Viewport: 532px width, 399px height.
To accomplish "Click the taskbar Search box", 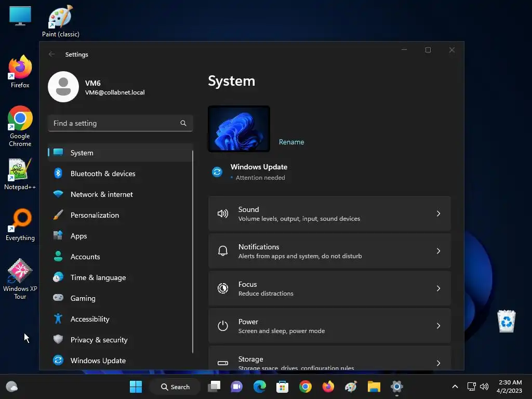I will pos(175,387).
